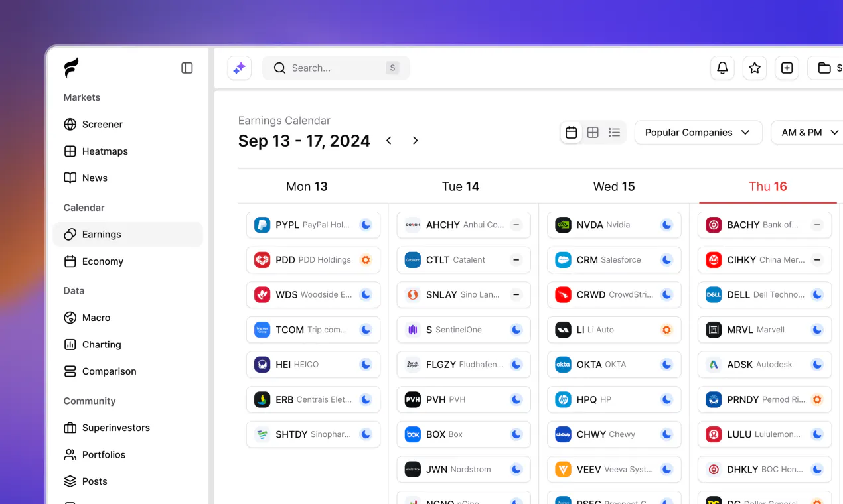The image size is (843, 504).
Task: Click the AHCHY company logo
Action: pos(413,225)
